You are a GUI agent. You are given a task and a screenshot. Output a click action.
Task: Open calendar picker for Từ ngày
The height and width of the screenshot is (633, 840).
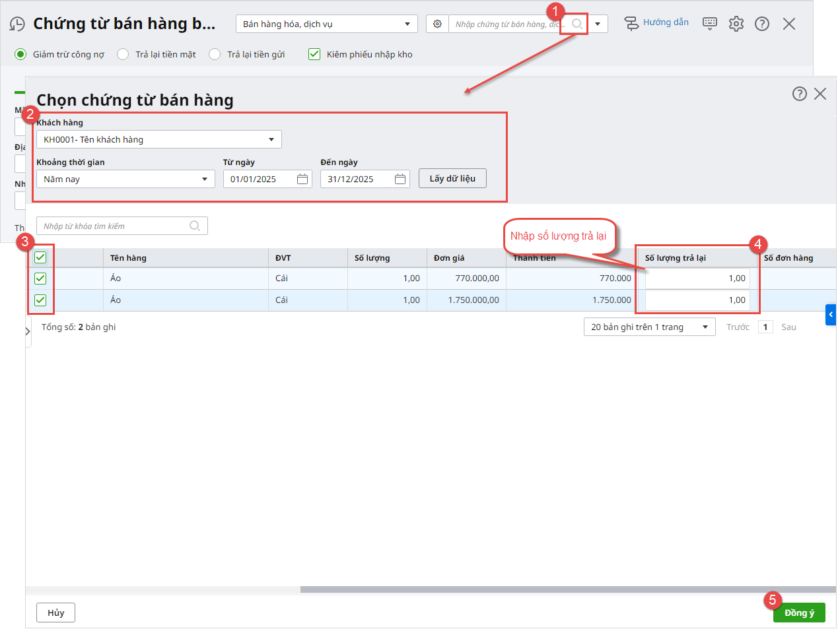[302, 179]
